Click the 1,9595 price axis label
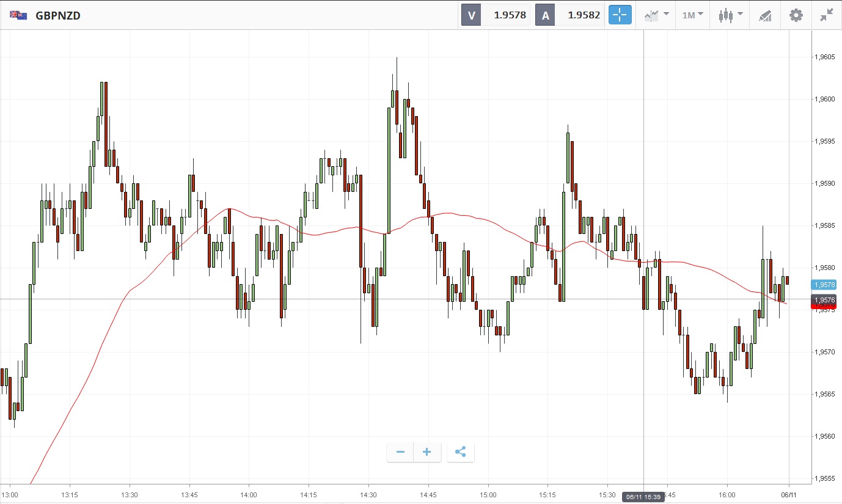The image size is (842, 504). (x=824, y=141)
